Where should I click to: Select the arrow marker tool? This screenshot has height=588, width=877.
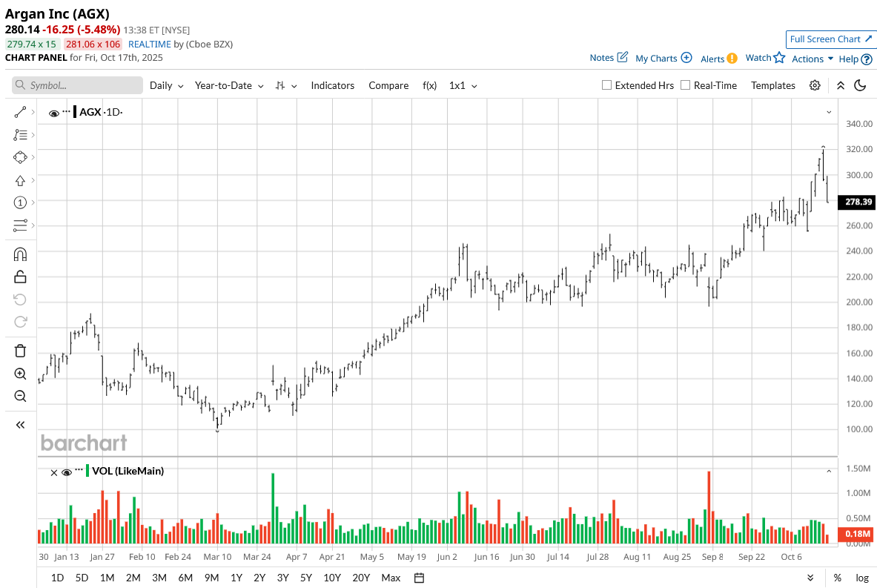(20, 180)
